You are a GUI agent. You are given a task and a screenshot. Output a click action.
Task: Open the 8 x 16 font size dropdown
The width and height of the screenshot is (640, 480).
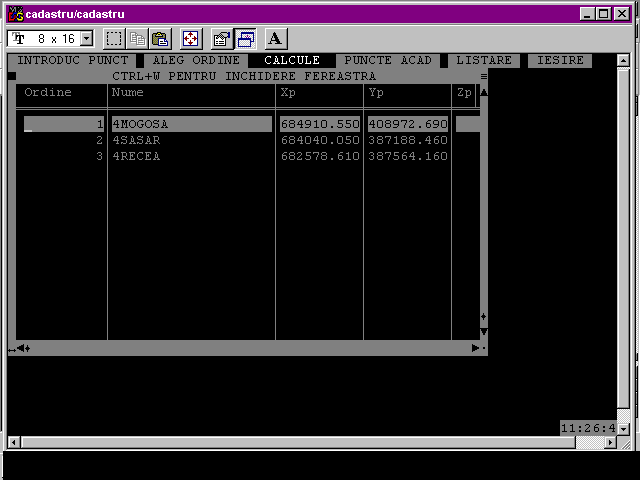point(85,39)
